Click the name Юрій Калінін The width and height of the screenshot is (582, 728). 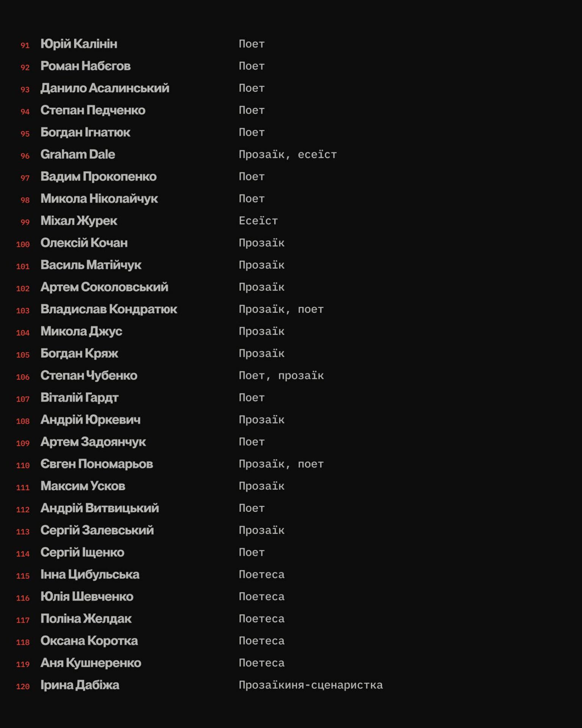(79, 44)
